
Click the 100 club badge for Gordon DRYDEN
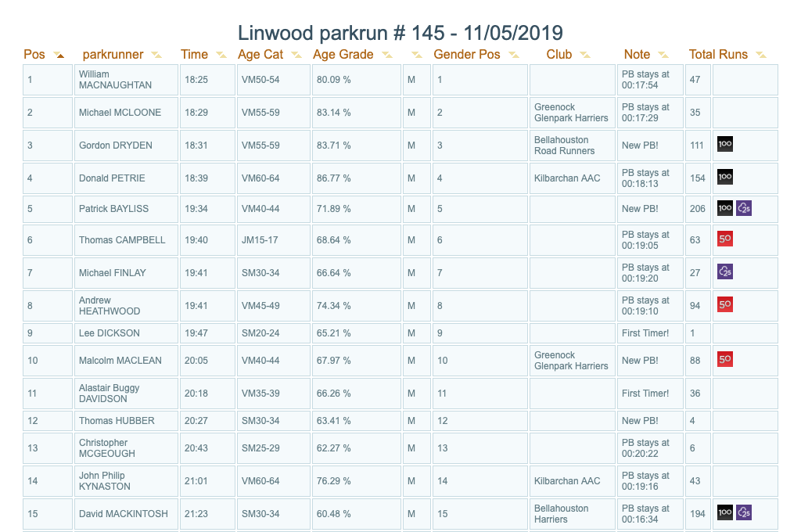(x=725, y=144)
